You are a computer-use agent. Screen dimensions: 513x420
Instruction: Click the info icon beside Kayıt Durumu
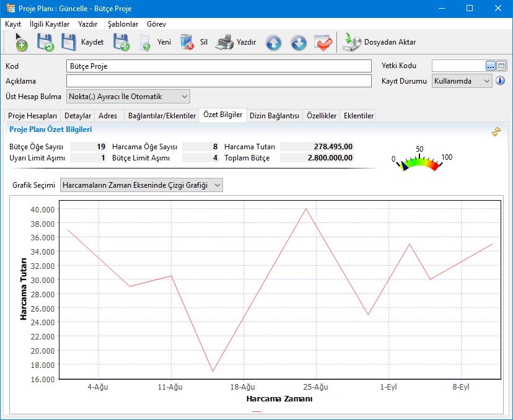(500, 81)
